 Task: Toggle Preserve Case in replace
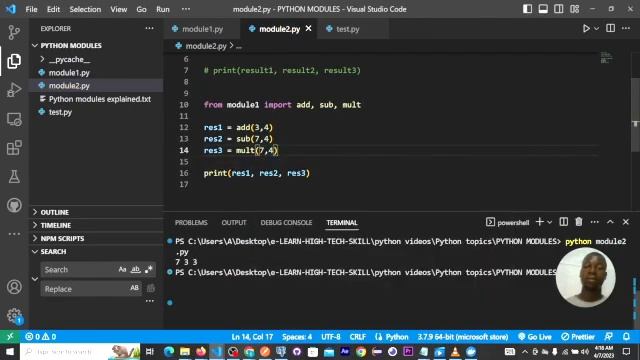coord(134,288)
